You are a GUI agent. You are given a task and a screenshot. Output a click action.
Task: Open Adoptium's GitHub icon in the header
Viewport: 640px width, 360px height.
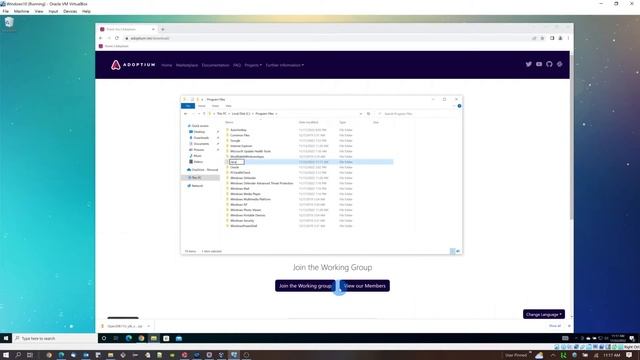[x=549, y=64]
